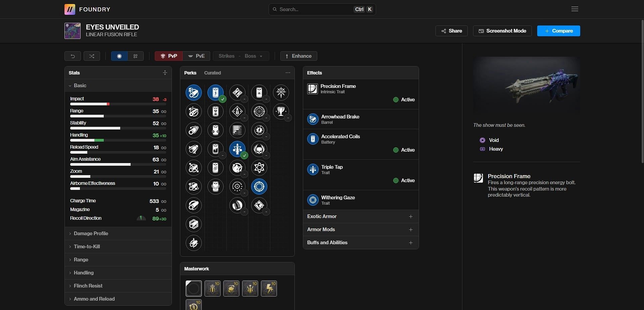Viewport: 644px width, 310px height.
Task: Select the empty masterwork slot
Action: click(x=194, y=289)
